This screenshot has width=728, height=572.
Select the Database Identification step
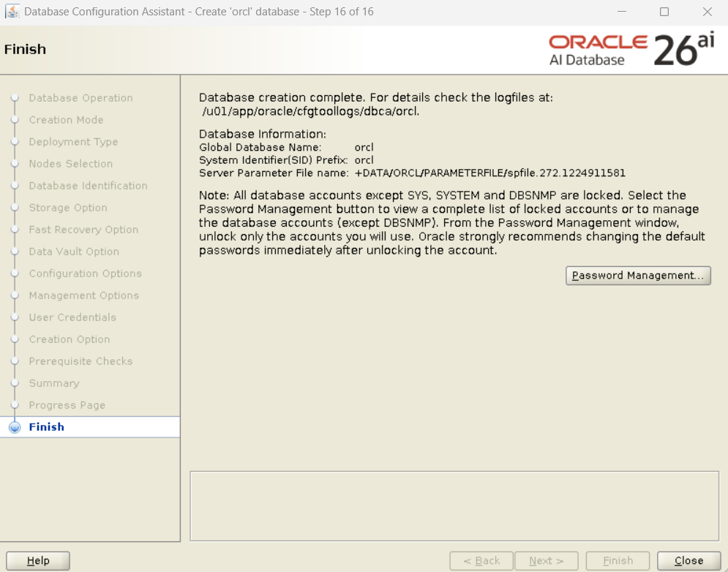coord(88,186)
